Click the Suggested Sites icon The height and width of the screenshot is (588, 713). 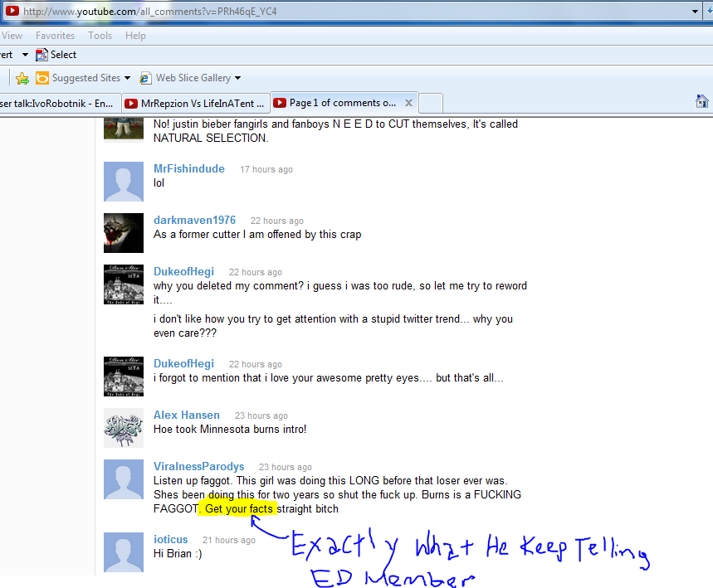(x=42, y=78)
